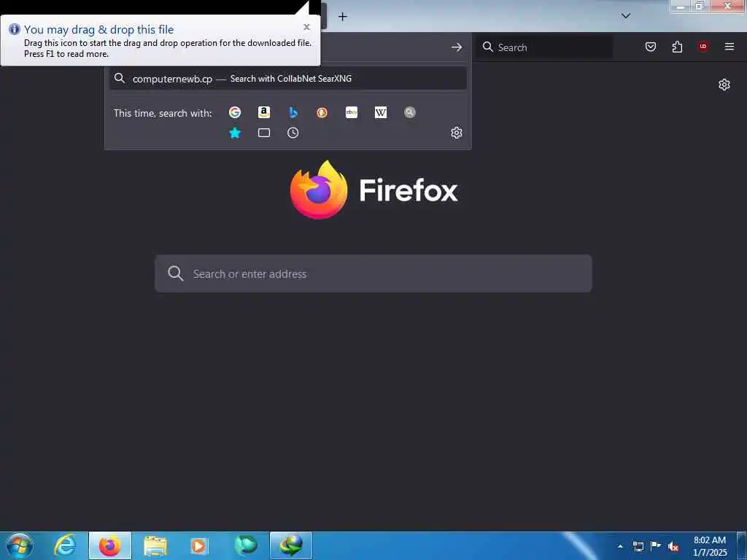Open the Firefox hamburger menu
This screenshot has height=560, width=747.
click(729, 47)
